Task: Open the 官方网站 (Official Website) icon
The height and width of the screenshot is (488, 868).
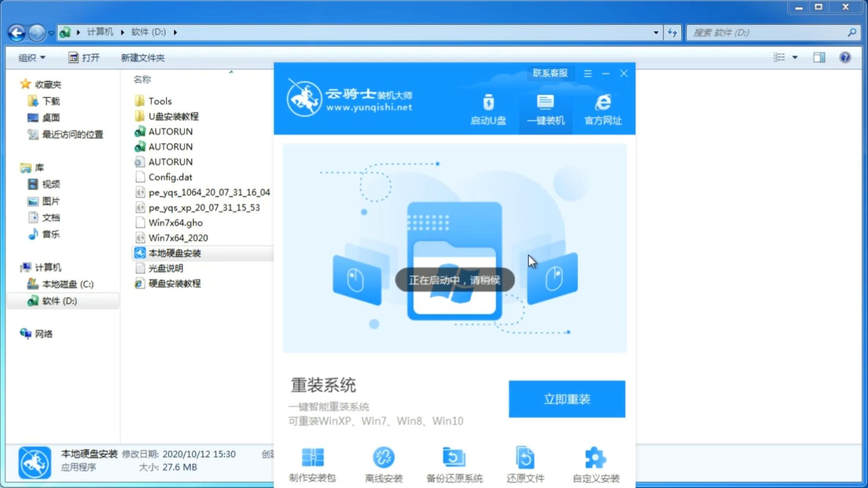Action: pos(602,109)
